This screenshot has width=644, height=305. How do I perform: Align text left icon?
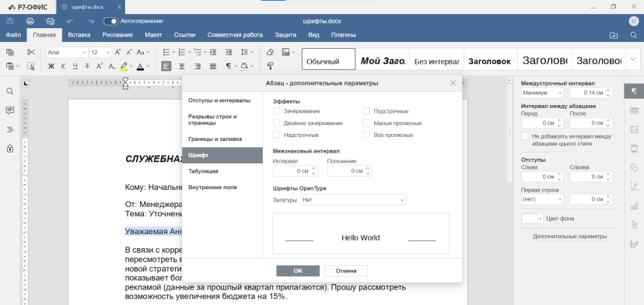pos(166,66)
